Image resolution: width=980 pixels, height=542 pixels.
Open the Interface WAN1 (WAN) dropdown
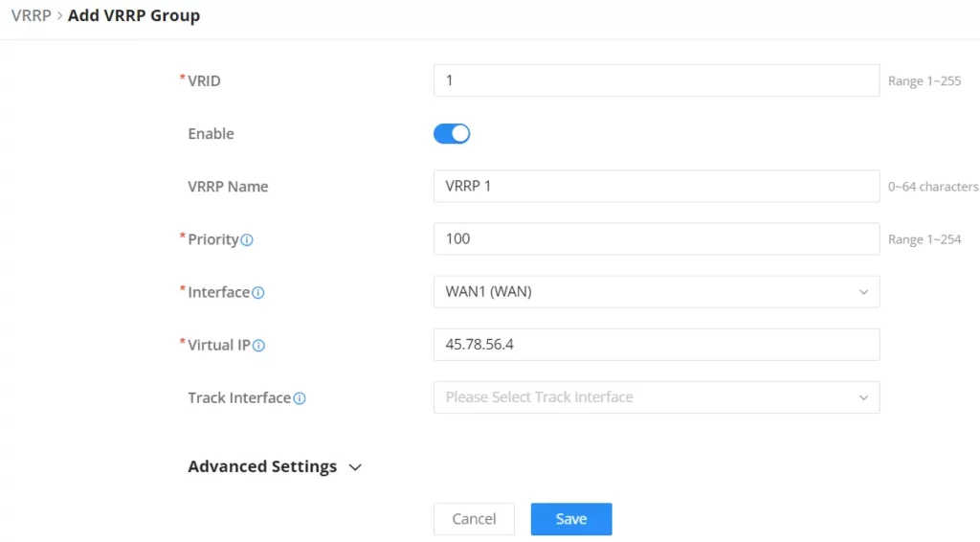[657, 292]
